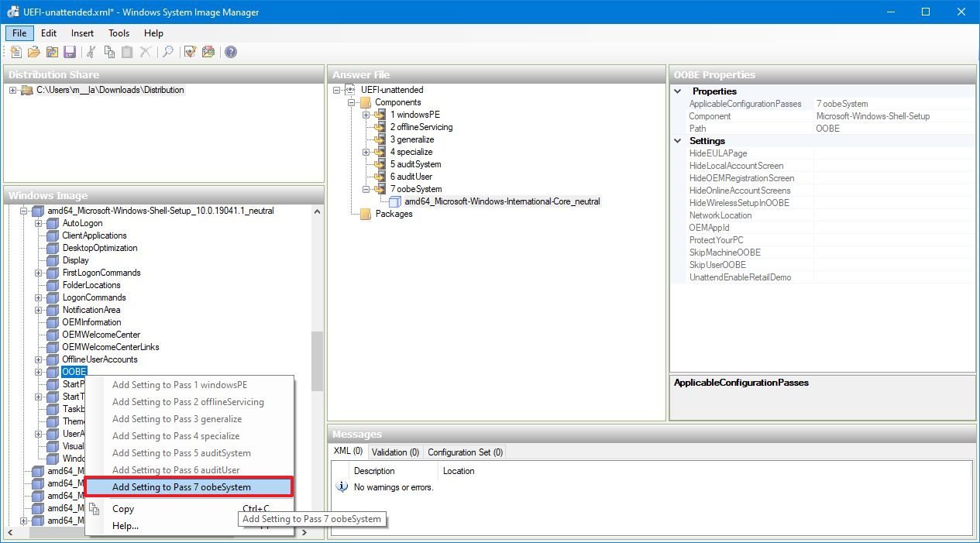Image resolution: width=980 pixels, height=543 pixels.
Task: Click the Distribution folder icon in Distribution Share
Action: click(x=27, y=90)
